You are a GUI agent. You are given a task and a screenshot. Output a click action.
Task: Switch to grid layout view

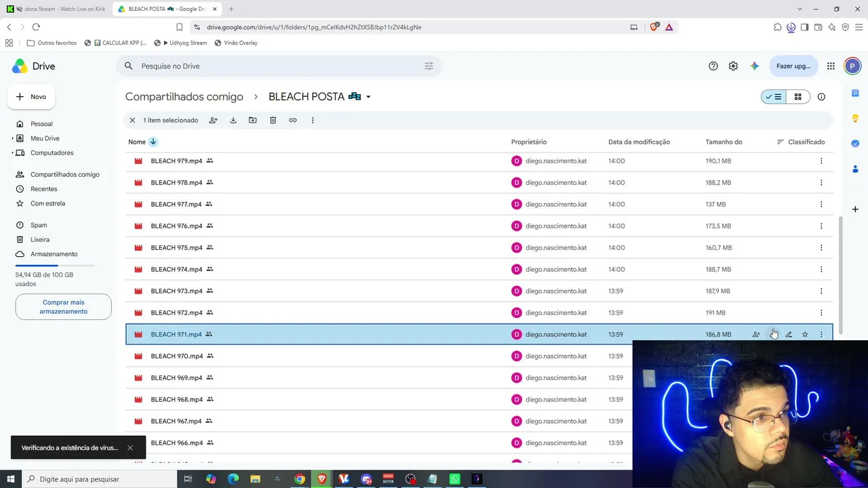pyautogui.click(x=798, y=97)
